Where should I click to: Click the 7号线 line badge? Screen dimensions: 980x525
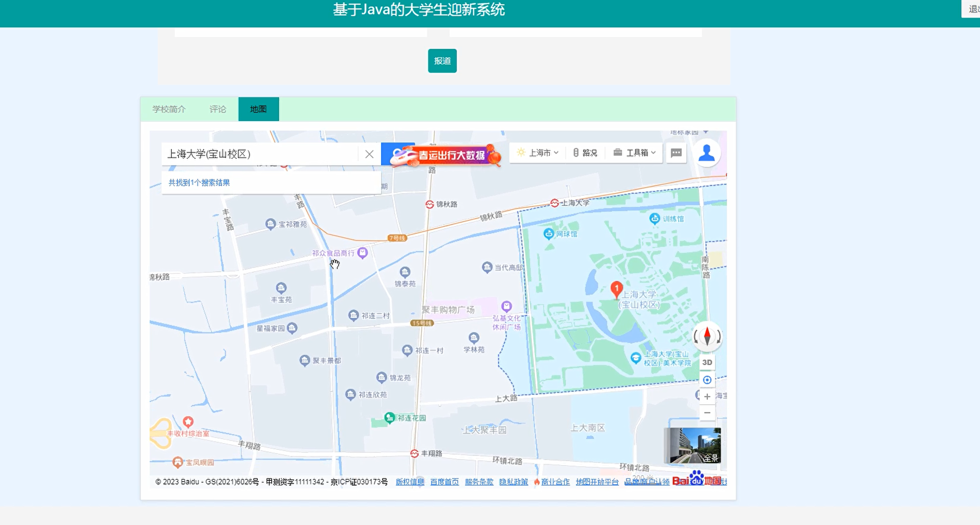click(397, 238)
